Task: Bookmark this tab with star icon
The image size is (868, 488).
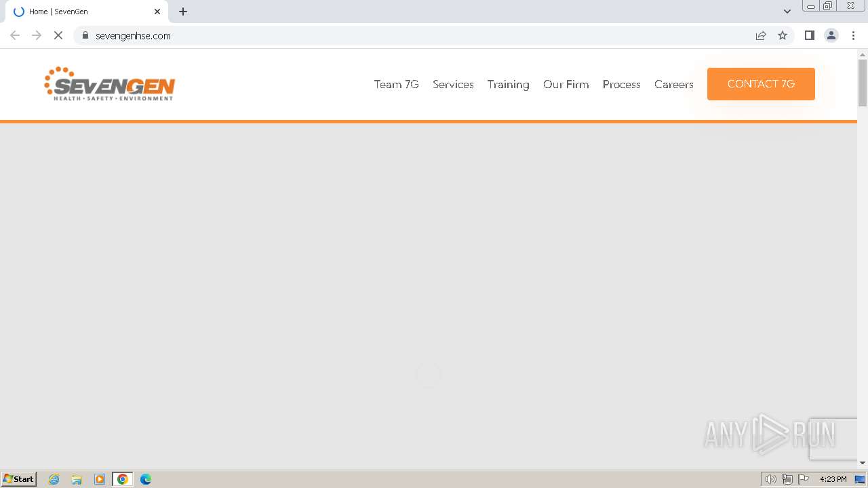Action: 783,35
